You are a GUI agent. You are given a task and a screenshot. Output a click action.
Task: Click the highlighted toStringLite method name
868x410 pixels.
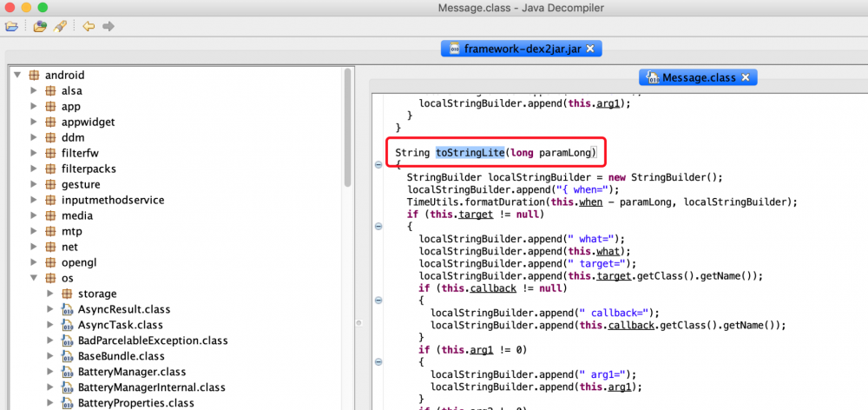coord(470,152)
